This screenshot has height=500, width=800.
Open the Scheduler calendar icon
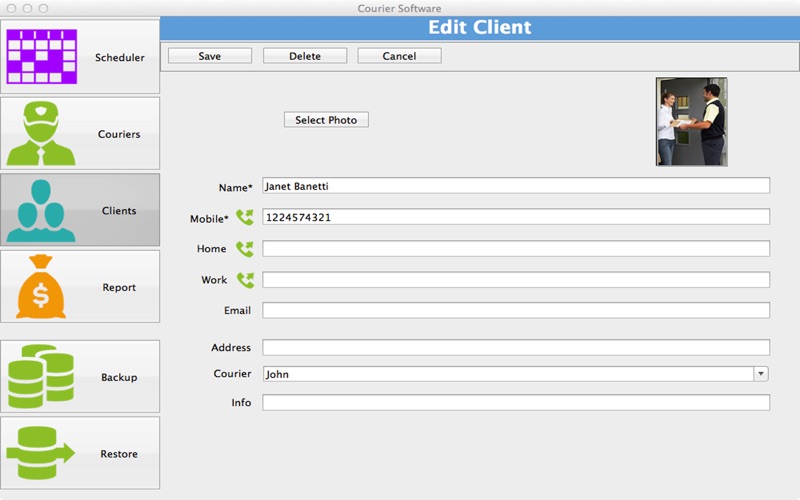coord(42,57)
